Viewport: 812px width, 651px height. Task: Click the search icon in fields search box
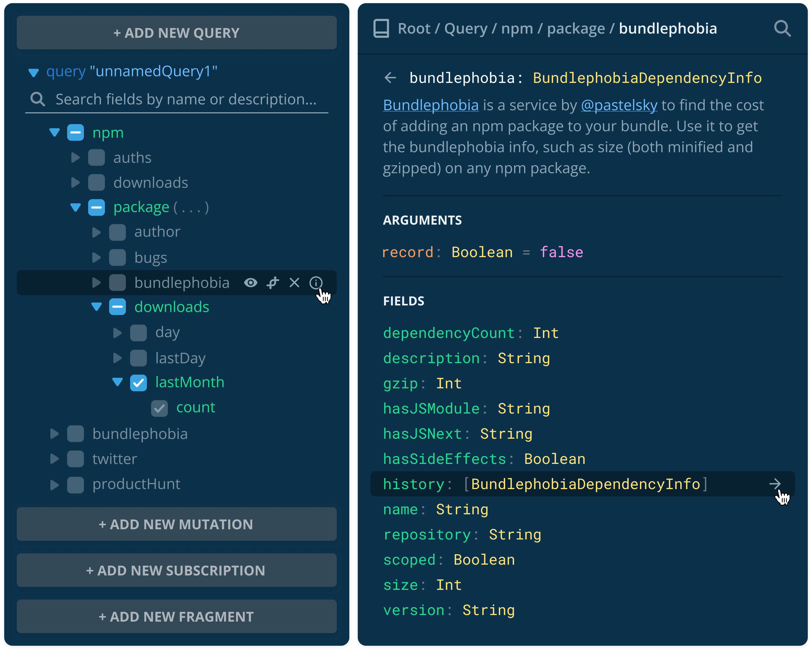pyautogui.click(x=37, y=99)
